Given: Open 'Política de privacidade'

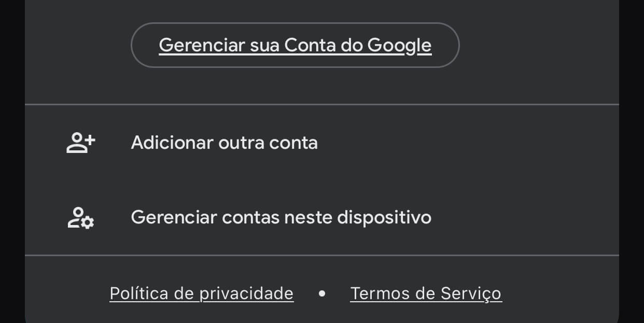Looking at the screenshot, I should pyautogui.click(x=201, y=293).
